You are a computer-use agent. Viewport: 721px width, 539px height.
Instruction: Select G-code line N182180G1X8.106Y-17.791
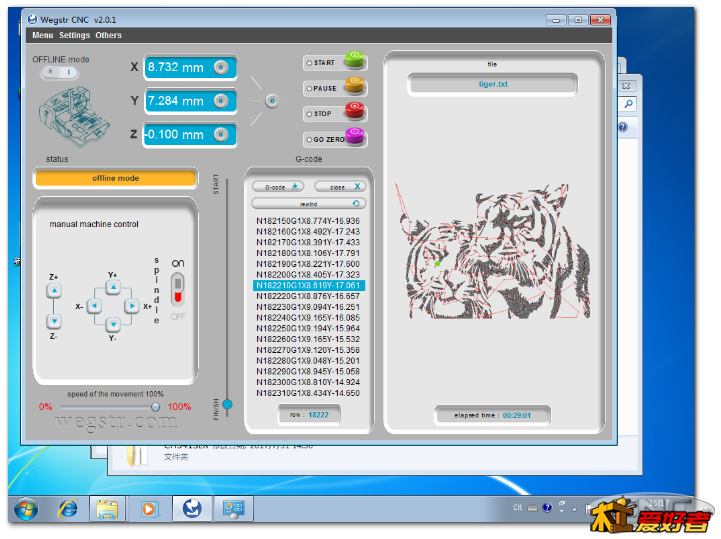[308, 253]
